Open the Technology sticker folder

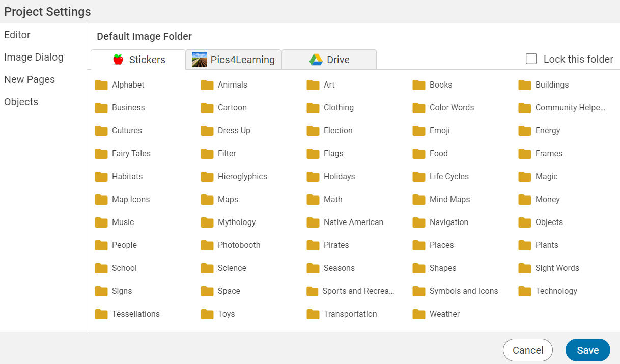[x=556, y=291]
